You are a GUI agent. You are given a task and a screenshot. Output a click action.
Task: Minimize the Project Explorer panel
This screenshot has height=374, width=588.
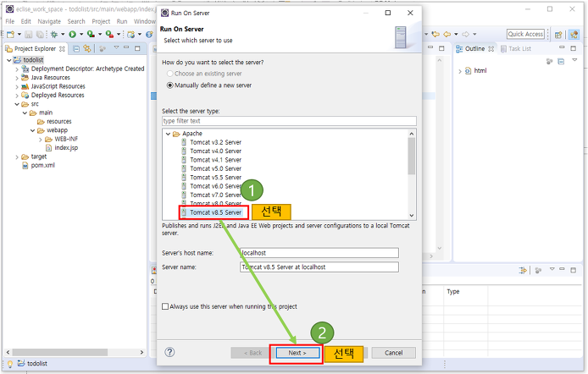[x=126, y=47]
